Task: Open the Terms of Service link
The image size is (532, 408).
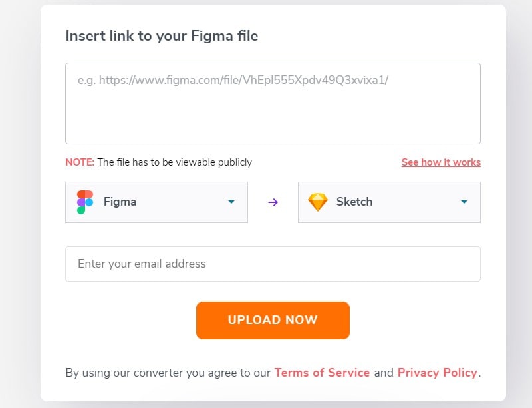Action: pos(322,373)
